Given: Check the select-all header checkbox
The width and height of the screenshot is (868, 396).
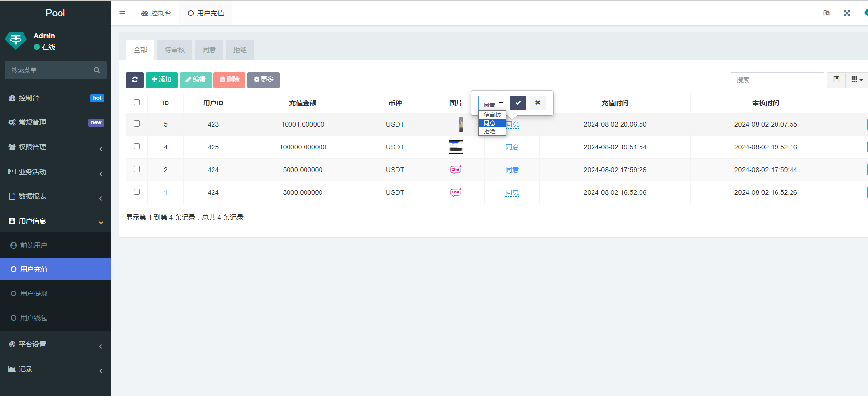Looking at the screenshot, I should (x=137, y=103).
